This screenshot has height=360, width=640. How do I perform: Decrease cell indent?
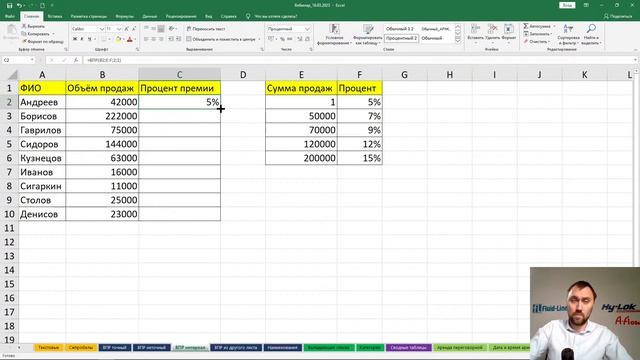[171, 39]
